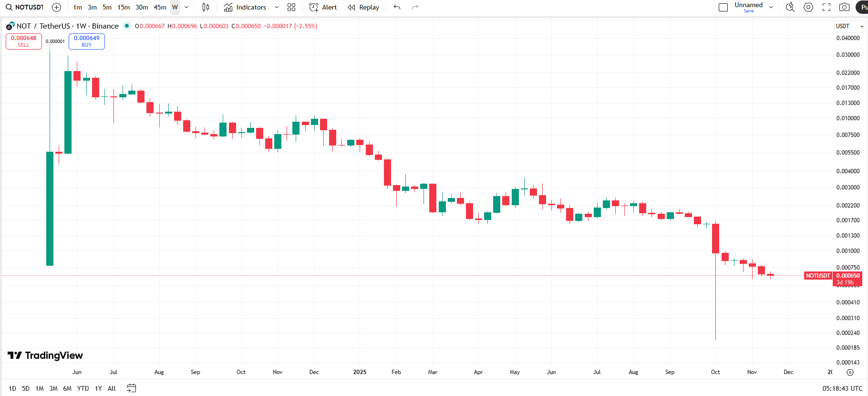868x396 pixels.
Task: Click the add symbol plus icon
Action: pyautogui.click(x=56, y=7)
